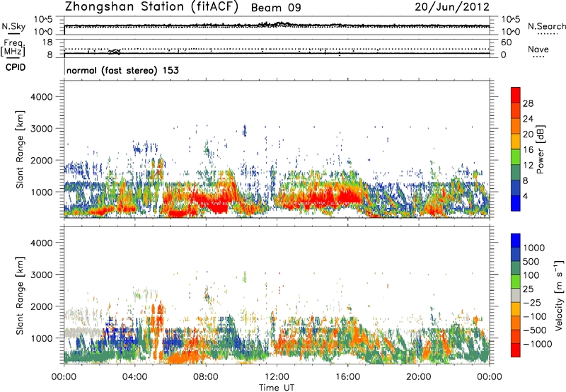The height and width of the screenshot is (392, 566).
Task: Click the 'Power [dB]' colorbar label
Action: [541, 149]
